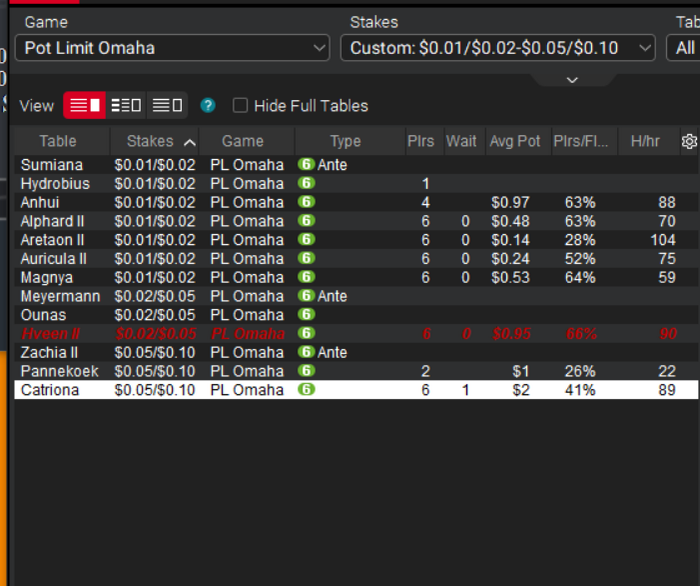700x586 pixels.
Task: Click 6-max badge in the Catriona row
Action: 306,390
